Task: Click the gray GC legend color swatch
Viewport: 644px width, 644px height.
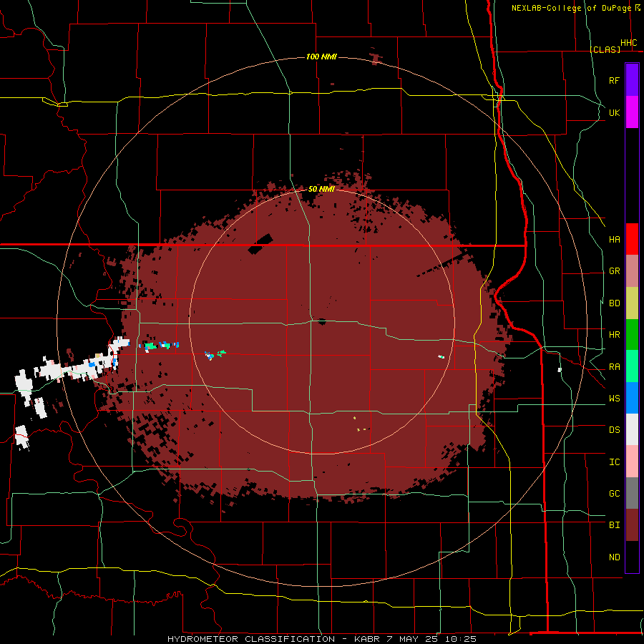Action: [632, 493]
